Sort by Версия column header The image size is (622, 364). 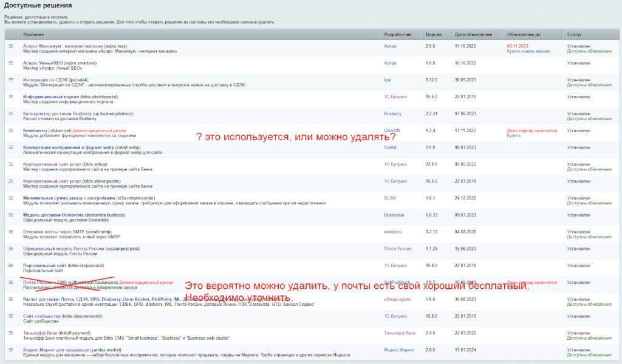click(434, 35)
